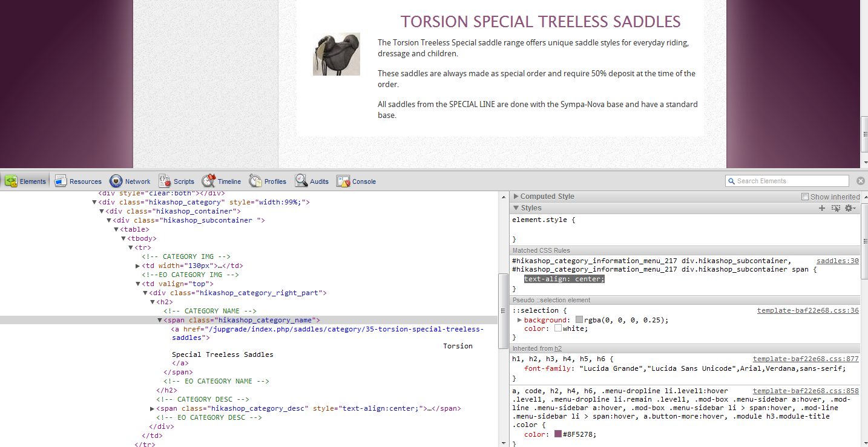Click the #8F5278 color swatch

(x=558, y=434)
